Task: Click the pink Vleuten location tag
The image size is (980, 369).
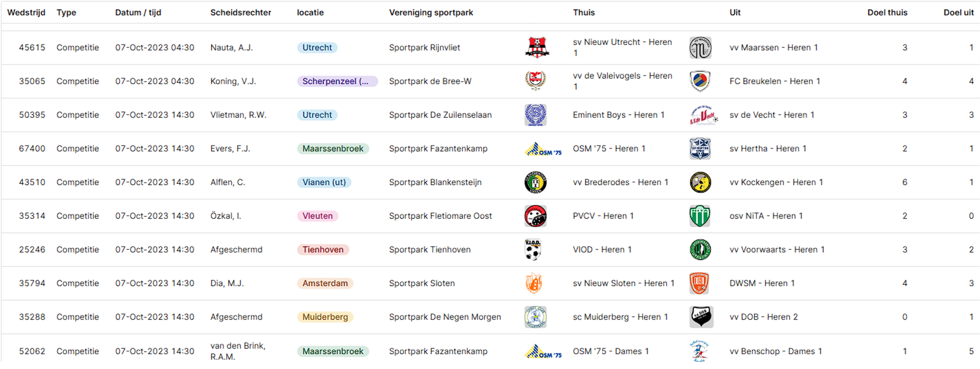Action: coord(317,216)
